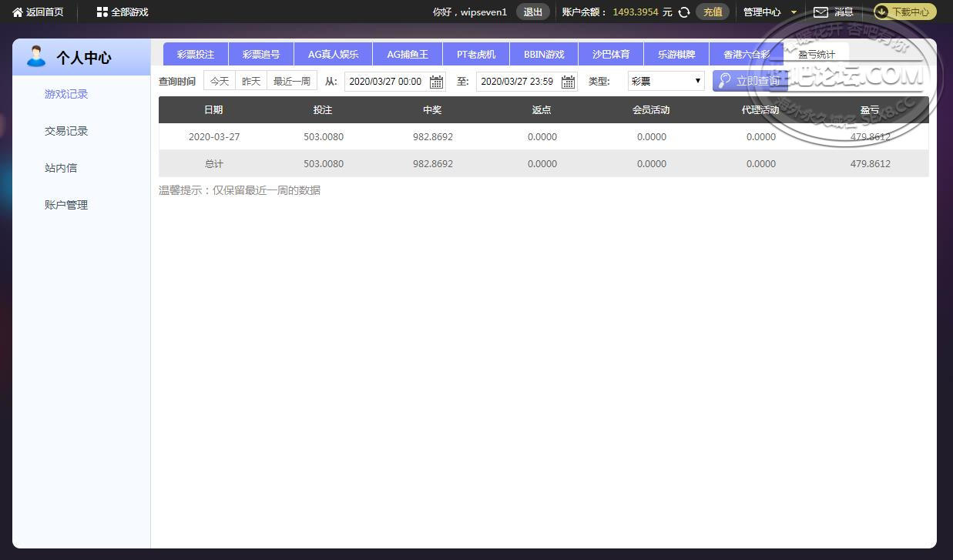
Task: Click the balance value 1493.3954
Action: [636, 12]
